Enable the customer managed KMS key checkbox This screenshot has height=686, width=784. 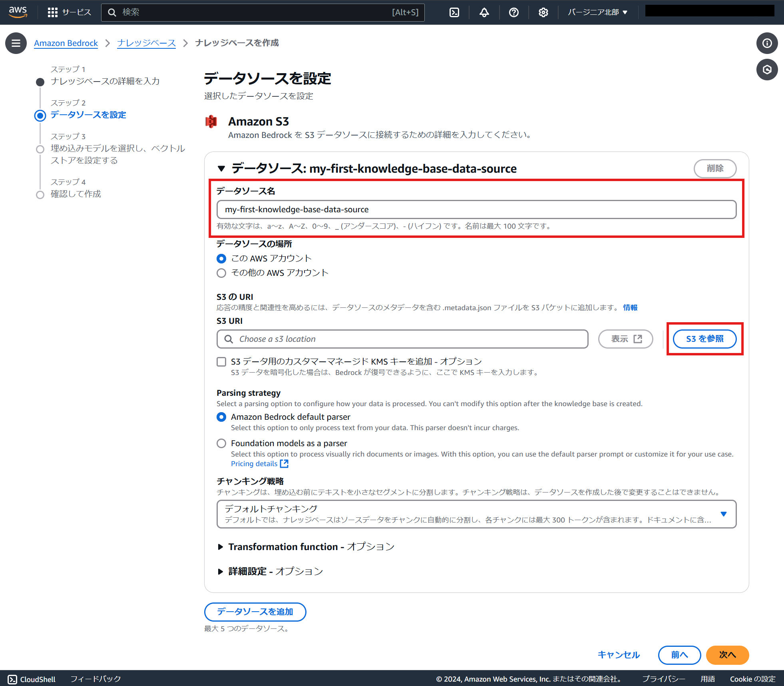(221, 362)
